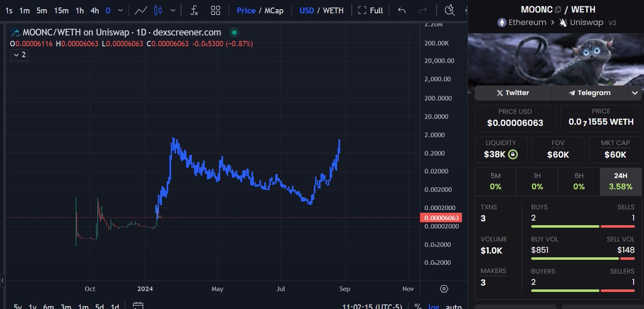Click the FDV $60K box
The image size is (644, 309).
(558, 149)
